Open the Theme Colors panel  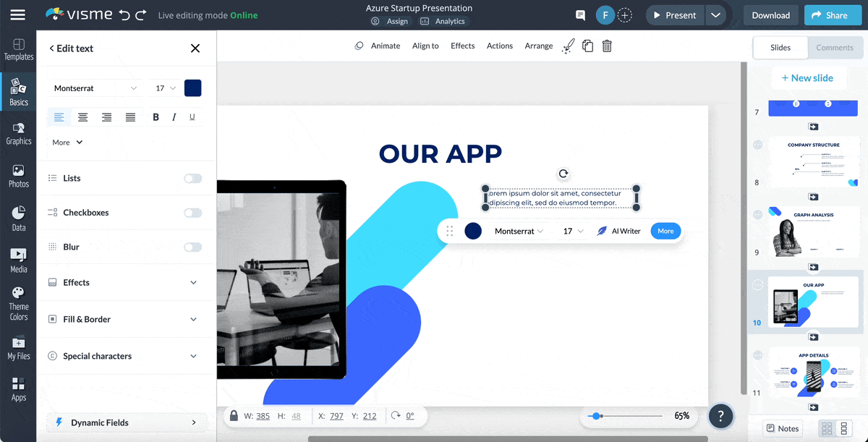(19, 302)
